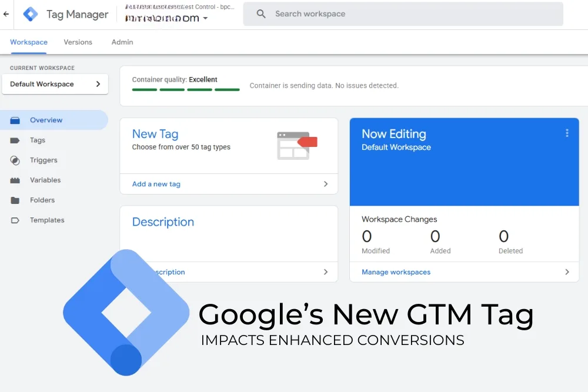Screen dimensions: 588x392
Task: Click 'Choose from over 50 tag types' text
Action: click(x=181, y=147)
